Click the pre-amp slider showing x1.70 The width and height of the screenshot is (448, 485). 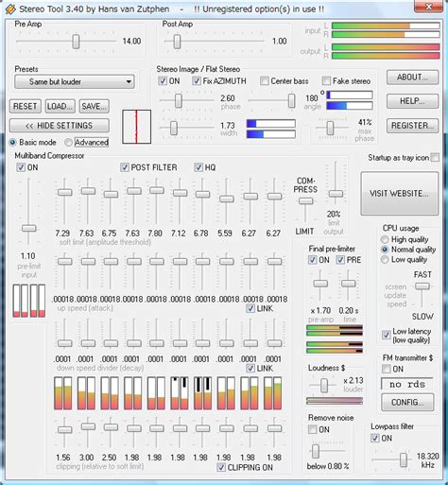(x=320, y=284)
